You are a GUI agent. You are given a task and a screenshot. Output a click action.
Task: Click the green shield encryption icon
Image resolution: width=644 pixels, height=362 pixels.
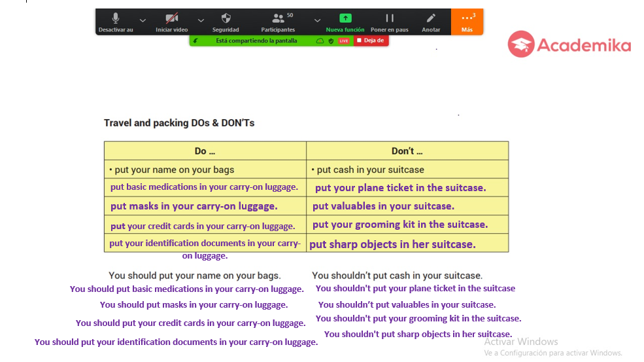click(331, 41)
